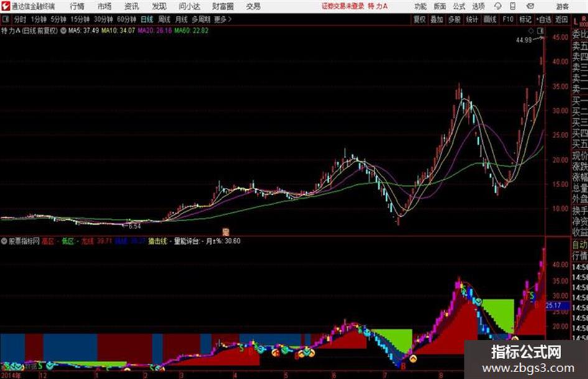Click the MA5: 37.49 value
The height and width of the screenshot is (379, 588).
(83, 30)
